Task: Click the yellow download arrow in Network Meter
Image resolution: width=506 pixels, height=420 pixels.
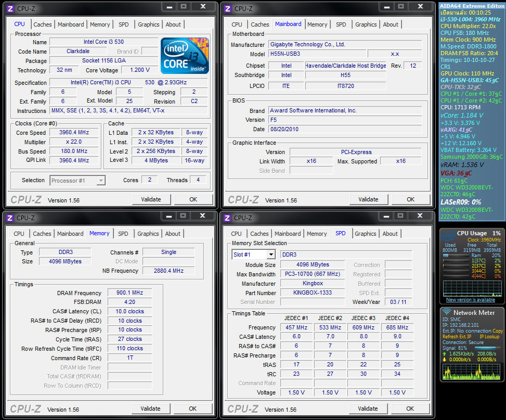Action: point(445,359)
